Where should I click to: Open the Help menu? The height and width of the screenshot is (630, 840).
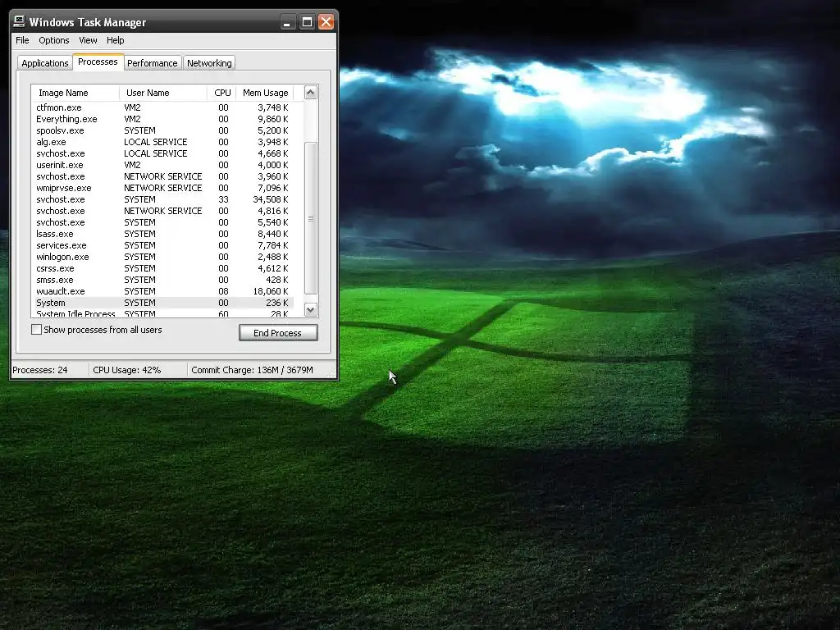pyautogui.click(x=115, y=40)
